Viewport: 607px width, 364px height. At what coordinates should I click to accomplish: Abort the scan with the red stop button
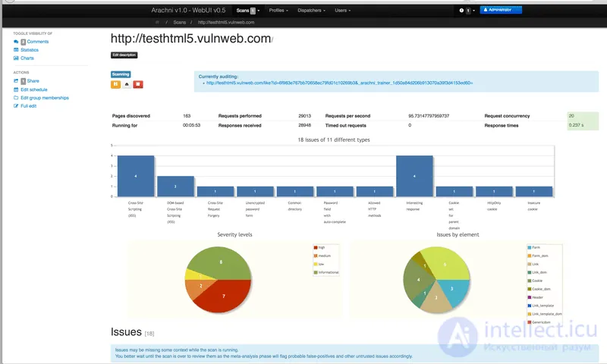point(138,84)
